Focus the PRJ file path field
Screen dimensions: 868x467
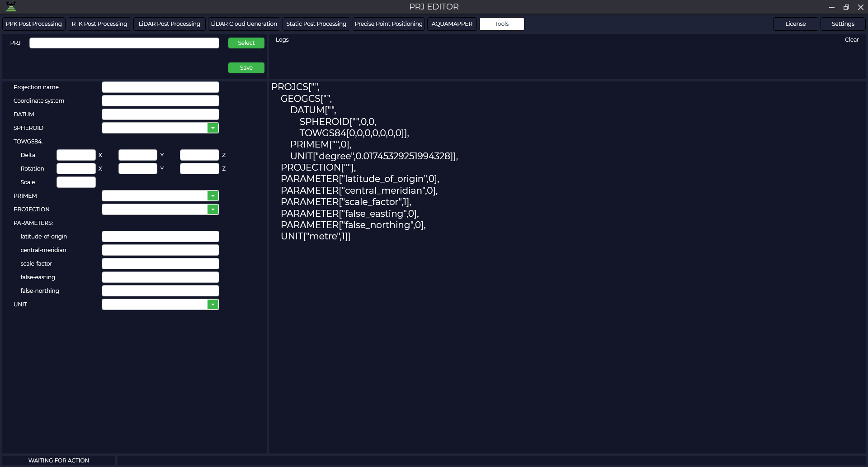124,43
